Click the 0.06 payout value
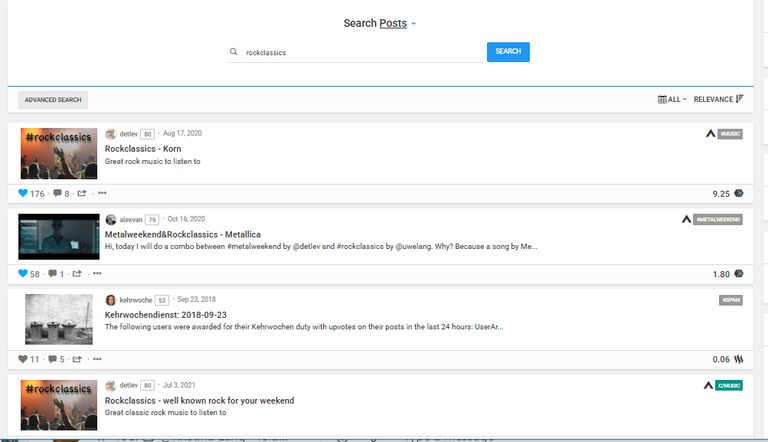768x442 pixels. pos(721,359)
